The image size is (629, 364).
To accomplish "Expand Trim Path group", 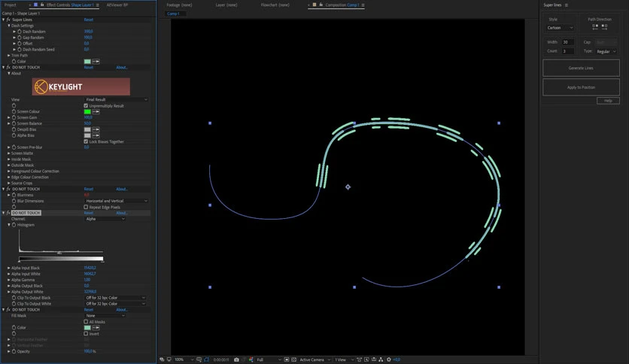I will tap(9, 56).
